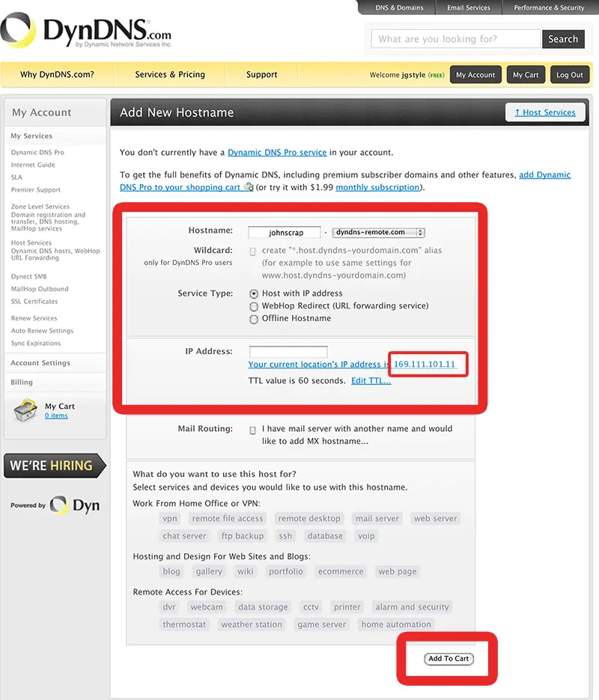Open the Dynamic DNS Pro service link
This screenshot has width=599, height=700.
277,152
